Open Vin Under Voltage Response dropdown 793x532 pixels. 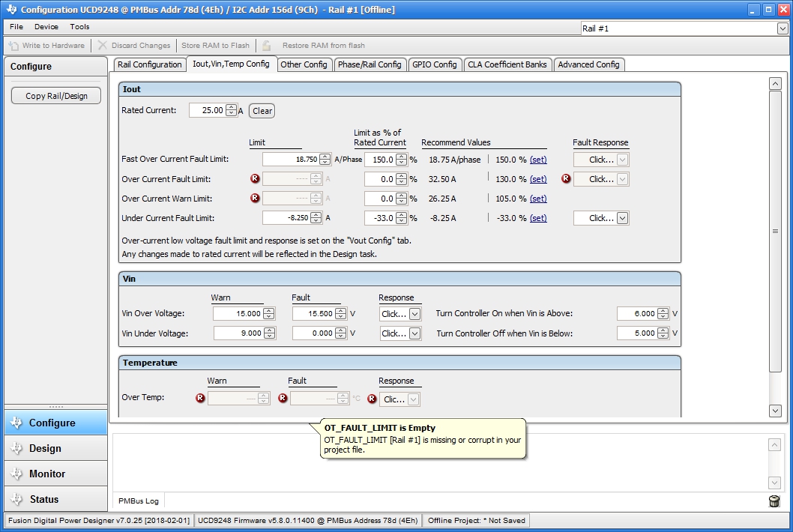(x=414, y=333)
